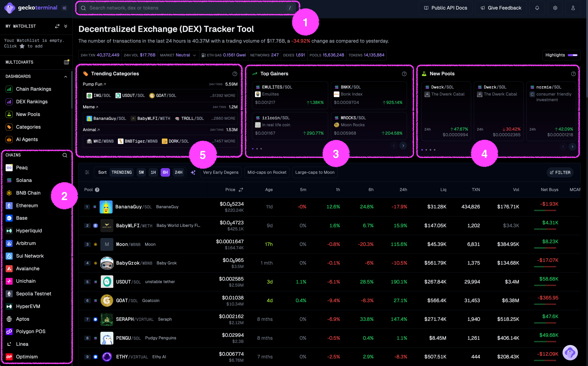The width and height of the screenshot is (588, 366).
Task: Open notifications bell icon
Action: pos(537,8)
